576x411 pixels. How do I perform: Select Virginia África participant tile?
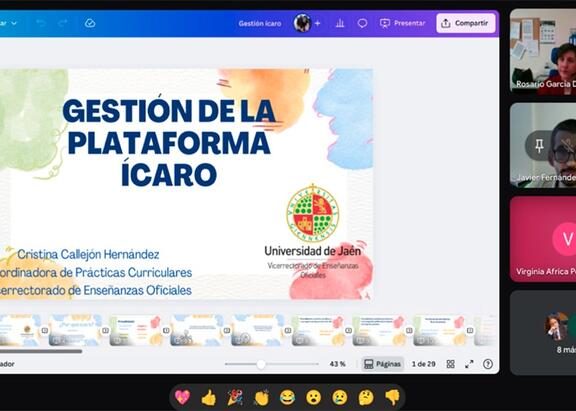point(543,239)
